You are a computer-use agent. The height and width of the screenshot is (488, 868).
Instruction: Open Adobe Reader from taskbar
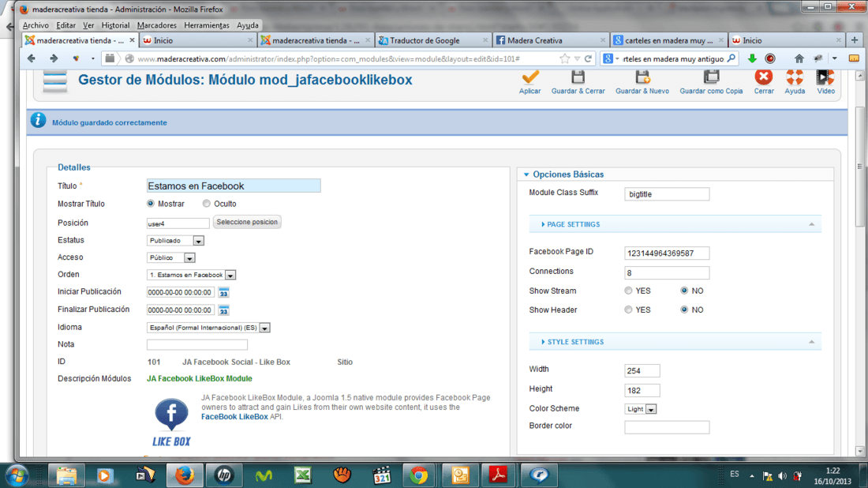498,475
